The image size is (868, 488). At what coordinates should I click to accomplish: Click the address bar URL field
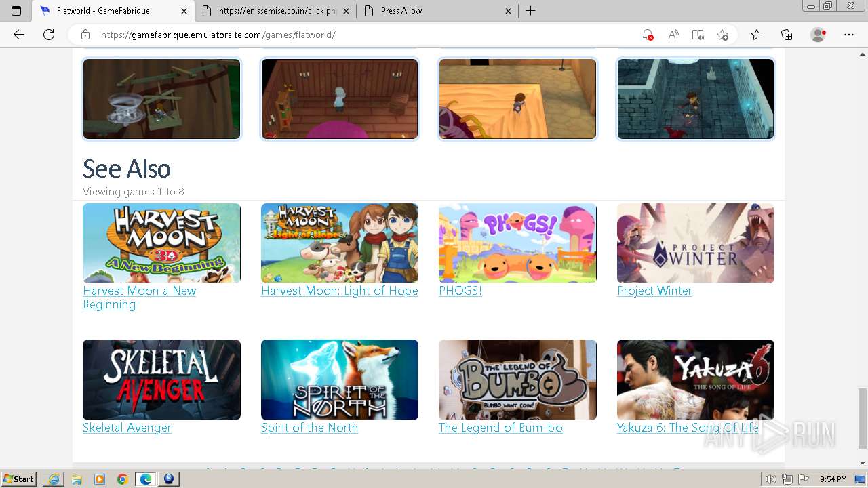[366, 35]
